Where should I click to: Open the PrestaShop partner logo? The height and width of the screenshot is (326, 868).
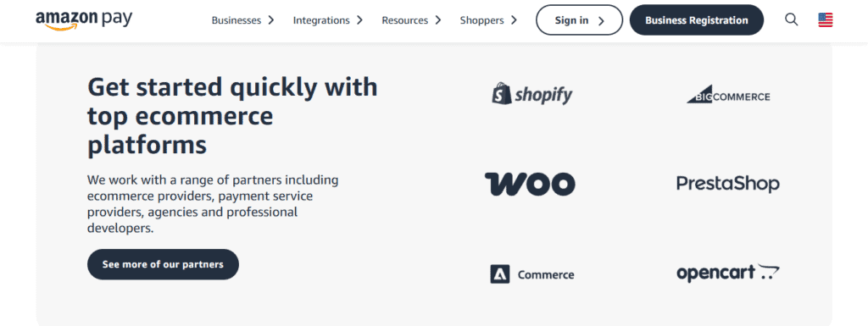tap(728, 184)
